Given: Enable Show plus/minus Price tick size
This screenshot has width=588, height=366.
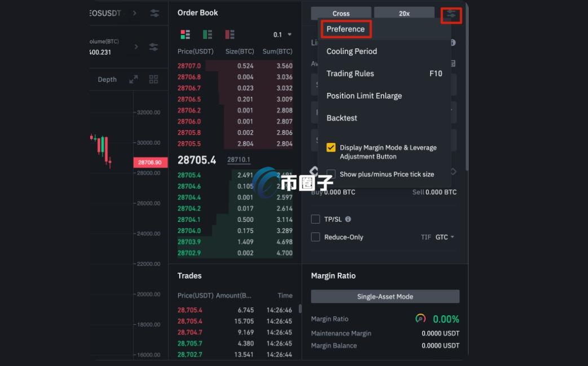Looking at the screenshot, I should (331, 174).
